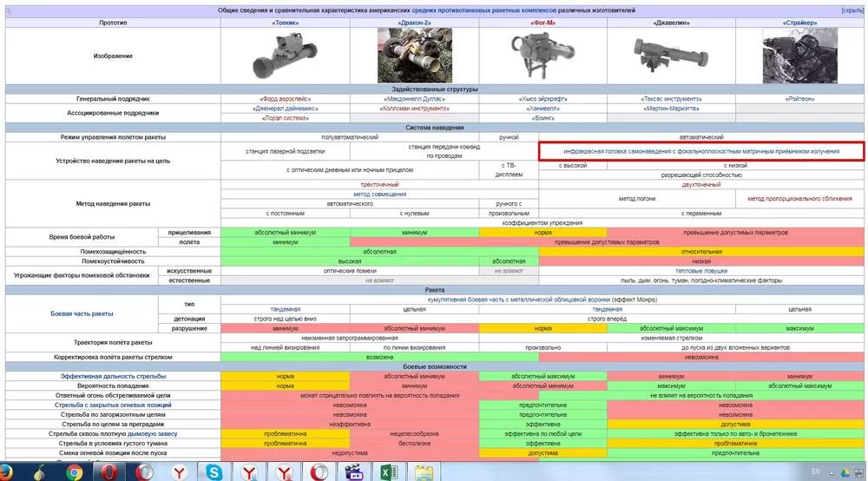Collapse the table with the [скрыть] link
This screenshot has height=481, width=868.
[852, 10]
